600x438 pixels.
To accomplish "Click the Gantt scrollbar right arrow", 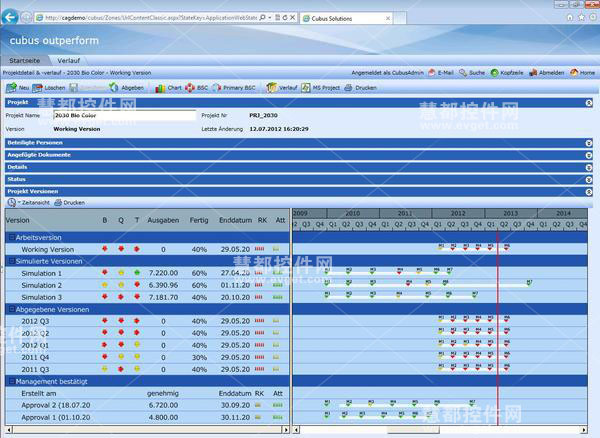I will 584,430.
